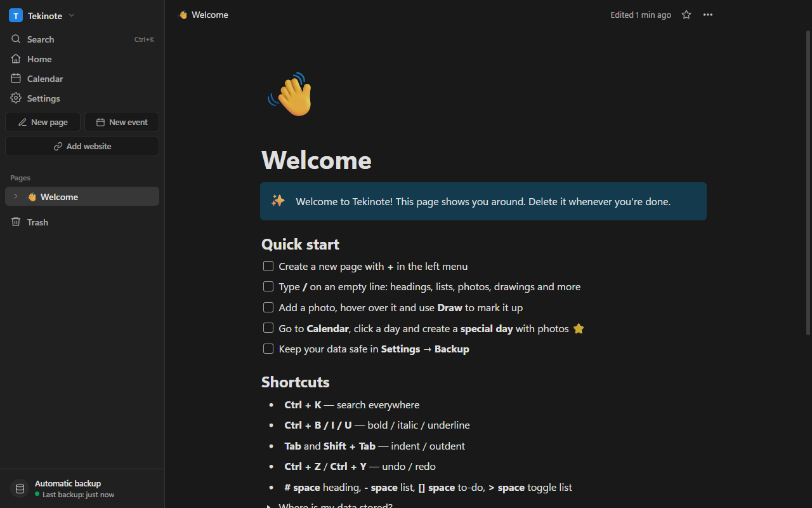Click the Settings gear icon
Screen dimensions: 812x508
click(16, 98)
